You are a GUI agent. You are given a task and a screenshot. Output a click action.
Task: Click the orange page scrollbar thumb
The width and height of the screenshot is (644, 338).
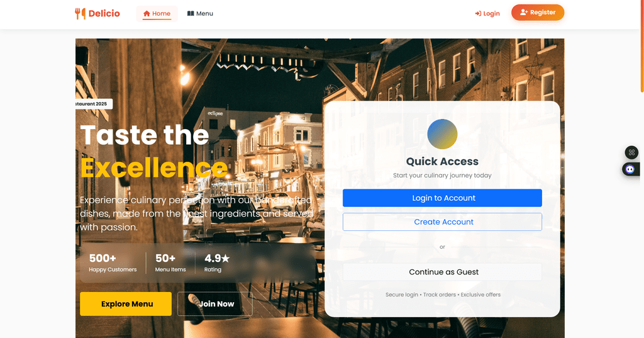point(642,46)
